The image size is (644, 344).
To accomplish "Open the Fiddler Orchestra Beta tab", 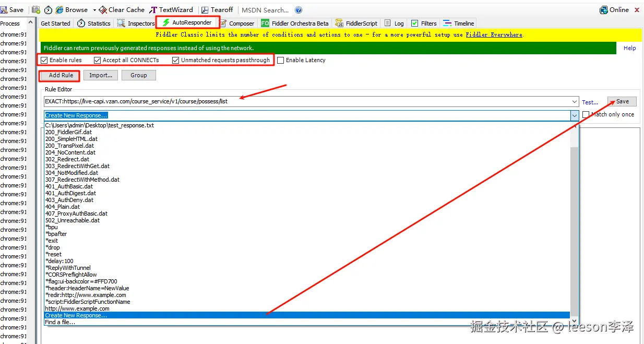I will [295, 23].
